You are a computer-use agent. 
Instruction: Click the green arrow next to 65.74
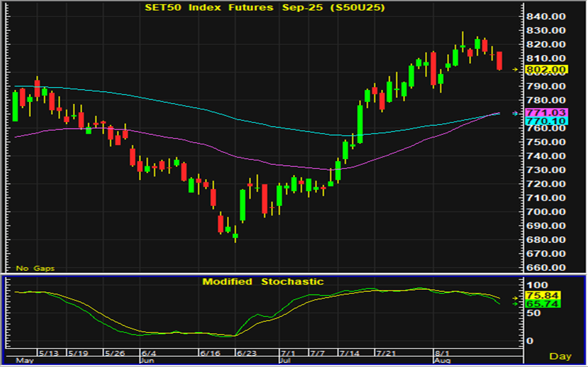tap(516, 304)
